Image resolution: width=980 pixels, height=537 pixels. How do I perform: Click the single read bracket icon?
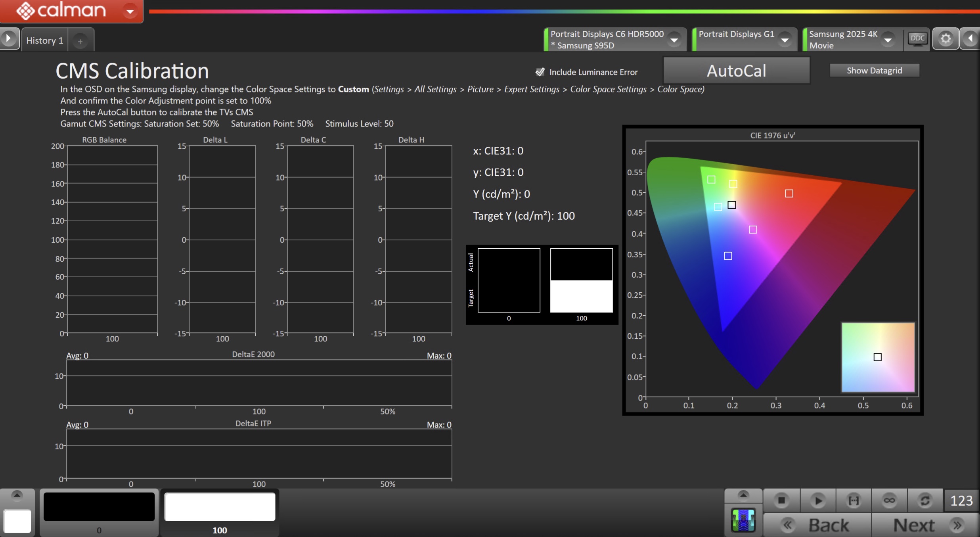[x=854, y=501]
